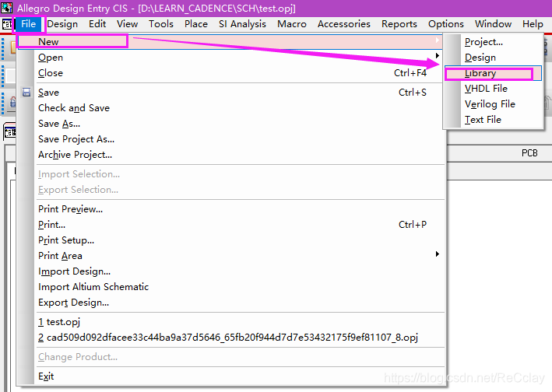Expand the Print Area submenu arrow
Viewport: 552px width, 392px height.
tap(438, 255)
